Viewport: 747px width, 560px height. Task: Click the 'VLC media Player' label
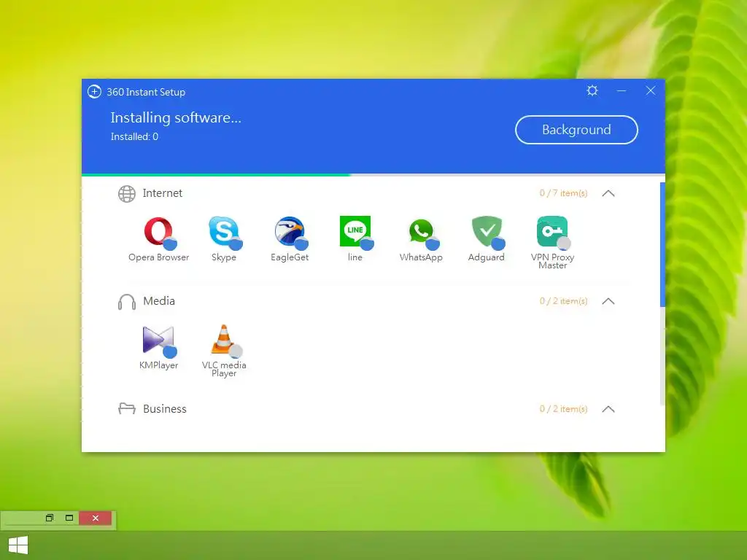pyautogui.click(x=224, y=369)
